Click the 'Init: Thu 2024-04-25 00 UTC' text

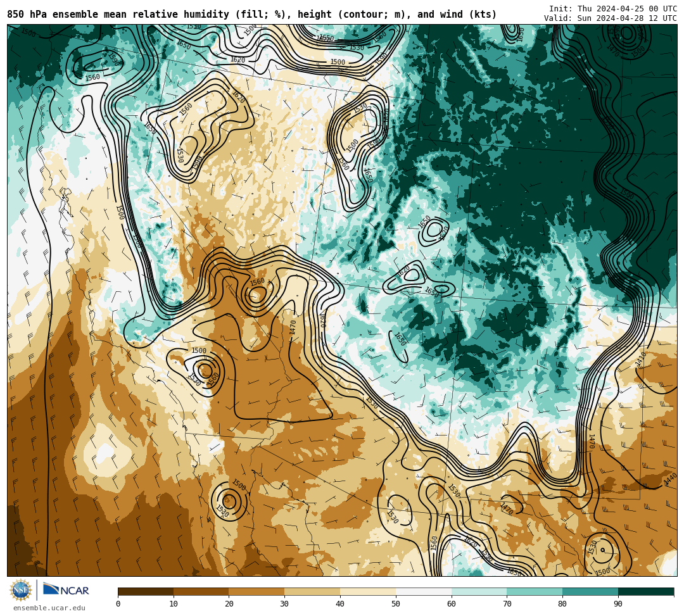point(613,9)
